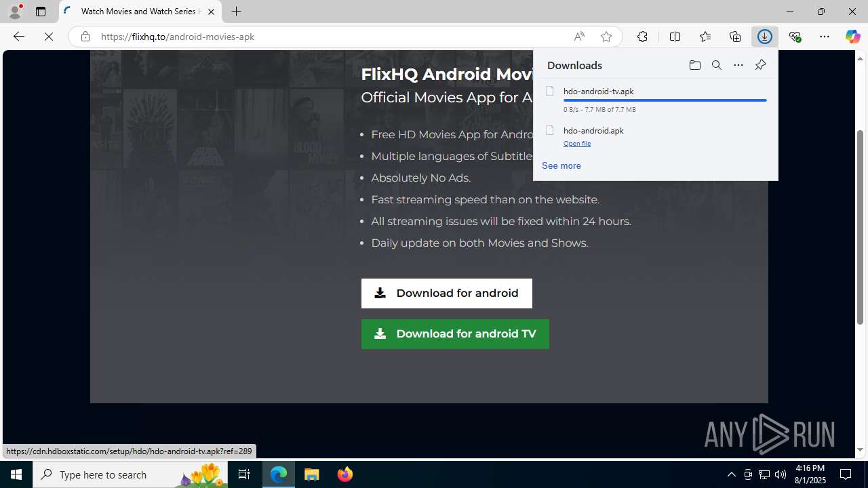Click the hdo-android-tv.apk progress bar
This screenshot has height=488, width=868.
coord(665,100)
